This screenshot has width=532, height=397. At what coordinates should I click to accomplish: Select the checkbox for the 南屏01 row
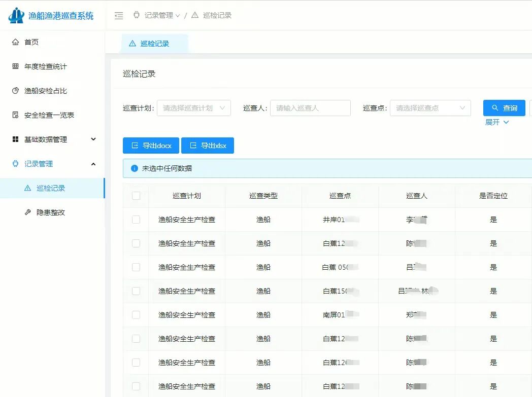pos(136,315)
